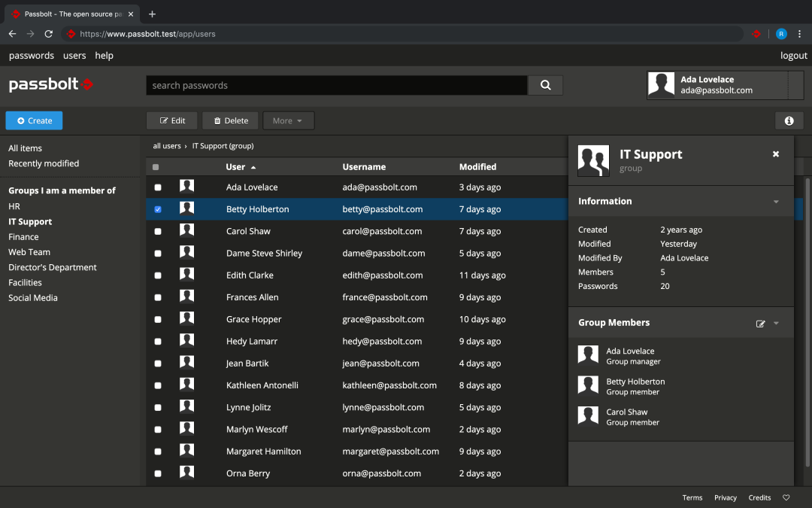The width and height of the screenshot is (812, 508).
Task: Click Ada Lovelace's avatar in the user list
Action: [187, 186]
